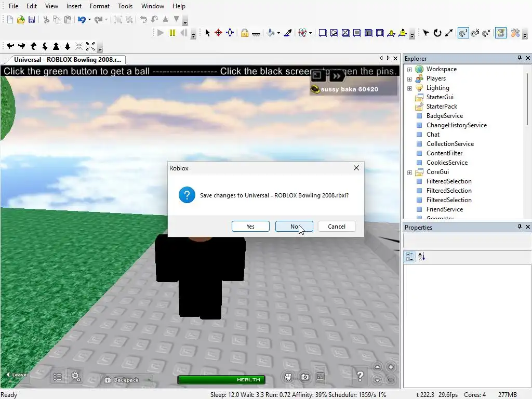Open the paint bucket color dropdown arrow
The image size is (532, 399).
[x=278, y=33]
